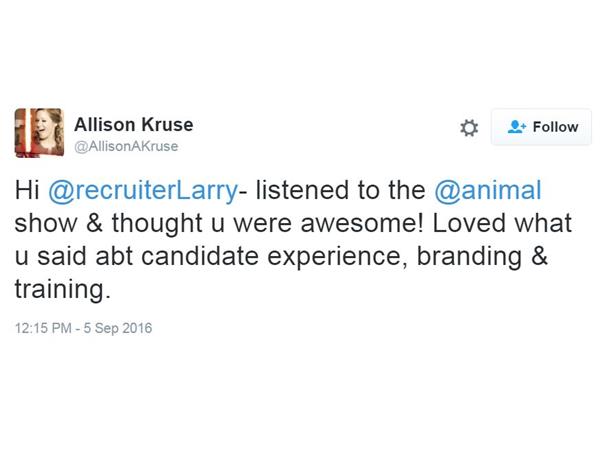Click the 12:15 PM tweet time
Viewport: 600px width, 450px height.
pos(41,328)
